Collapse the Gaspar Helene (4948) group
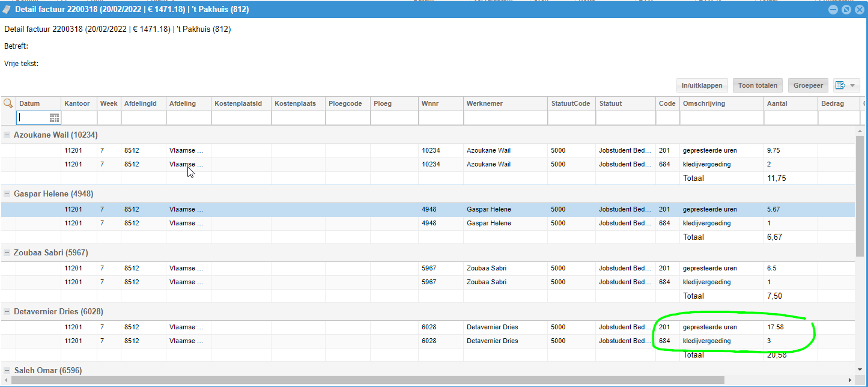 click(7, 194)
